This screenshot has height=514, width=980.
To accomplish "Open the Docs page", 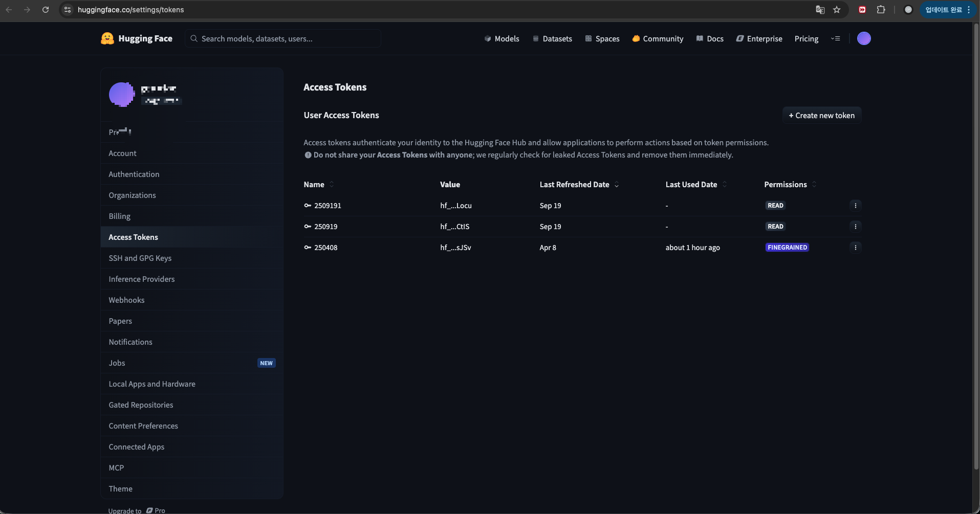I will coord(710,39).
